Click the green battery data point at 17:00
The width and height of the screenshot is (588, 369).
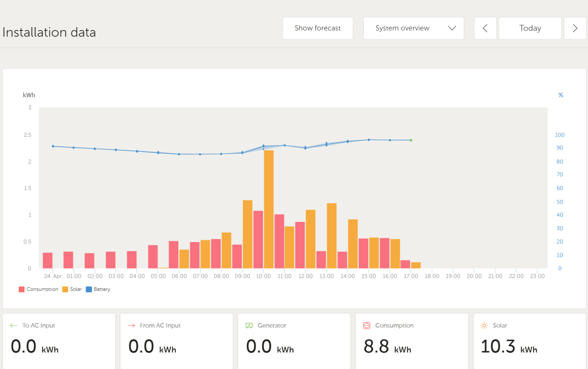[x=411, y=140]
